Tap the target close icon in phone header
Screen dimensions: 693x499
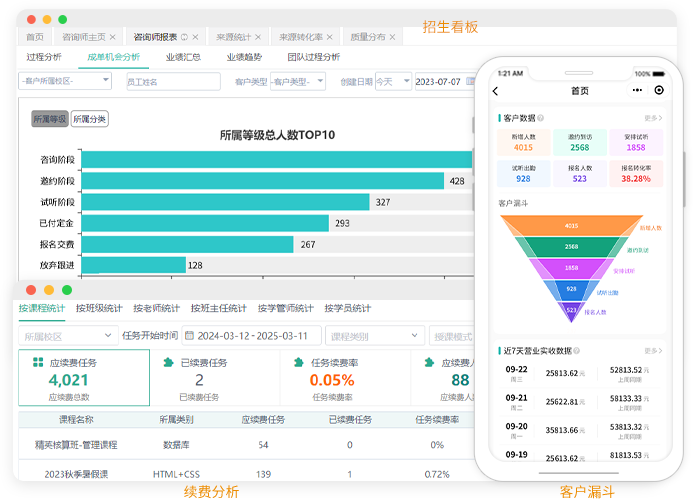coord(659,90)
